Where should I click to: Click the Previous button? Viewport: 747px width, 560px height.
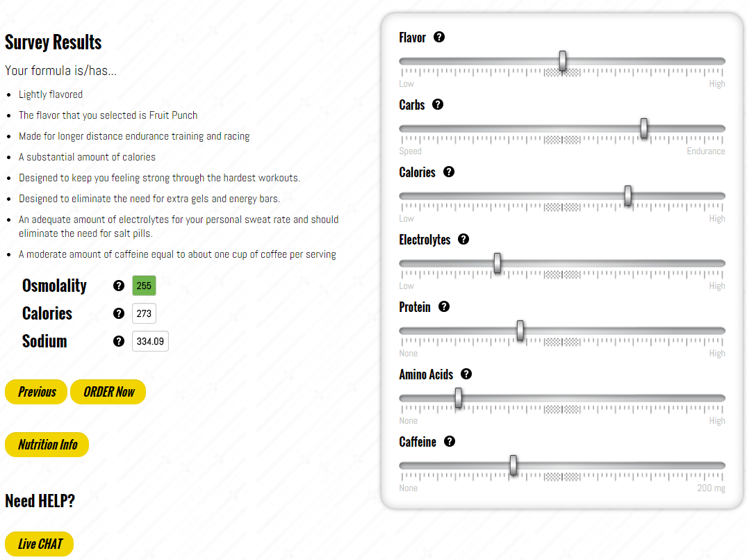36,392
